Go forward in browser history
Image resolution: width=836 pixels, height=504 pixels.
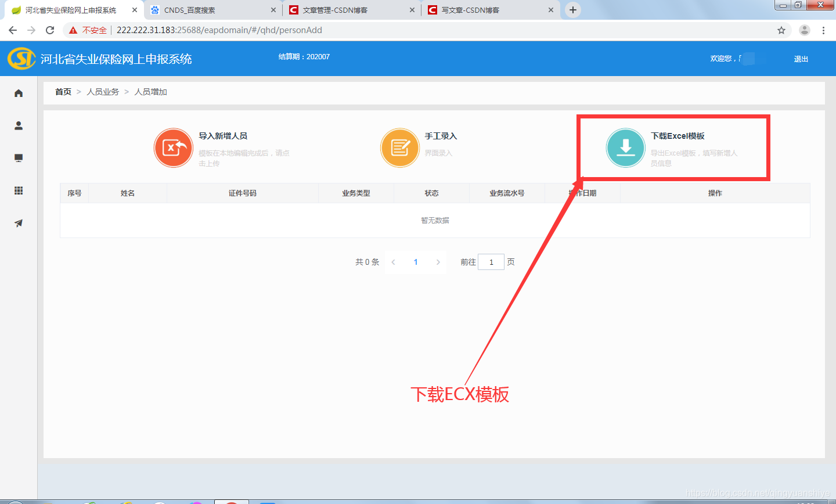[31, 30]
